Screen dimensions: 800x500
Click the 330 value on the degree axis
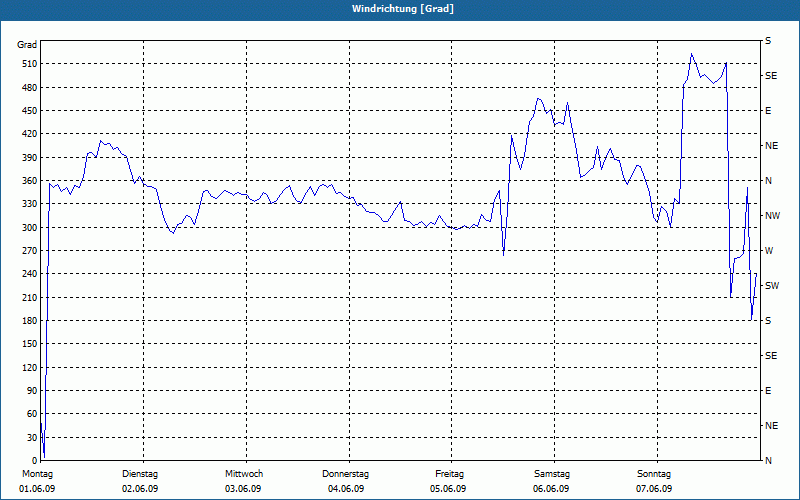click(x=29, y=204)
